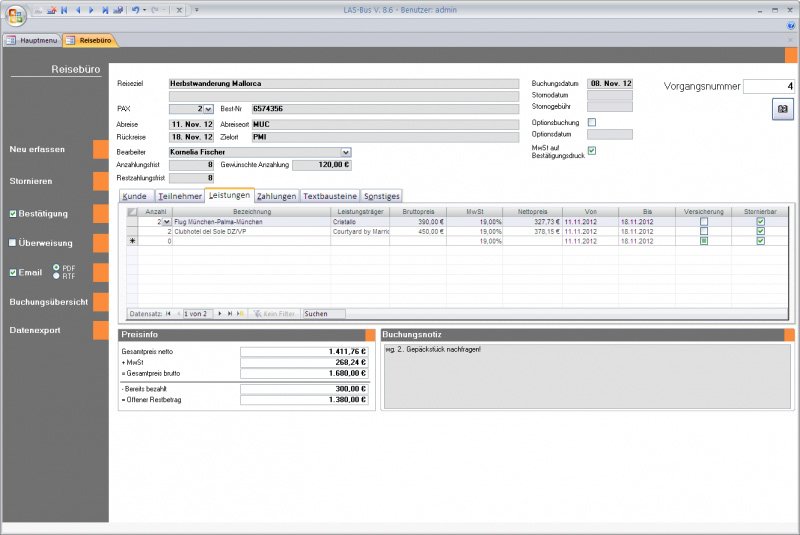This screenshot has height=535, width=800.
Task: Click the Office button logo
Action: click(x=15, y=15)
